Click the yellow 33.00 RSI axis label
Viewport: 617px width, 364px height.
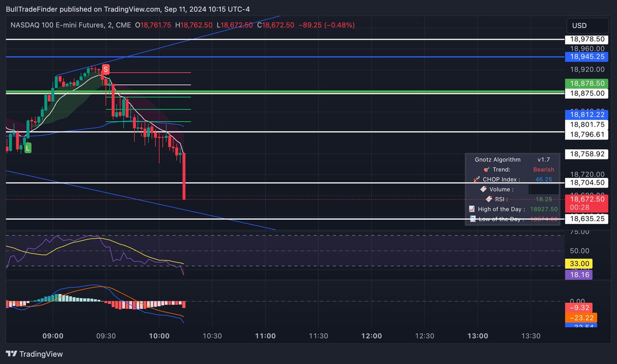(578, 263)
